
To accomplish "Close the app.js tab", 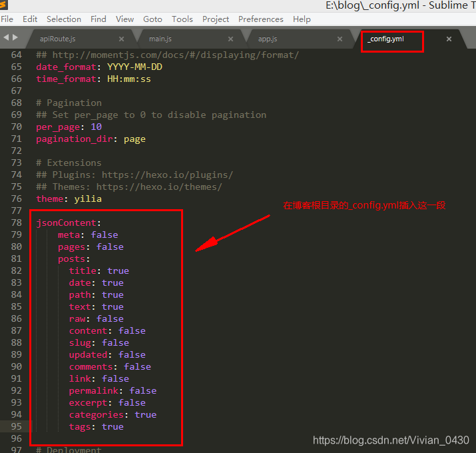I will click(340, 39).
